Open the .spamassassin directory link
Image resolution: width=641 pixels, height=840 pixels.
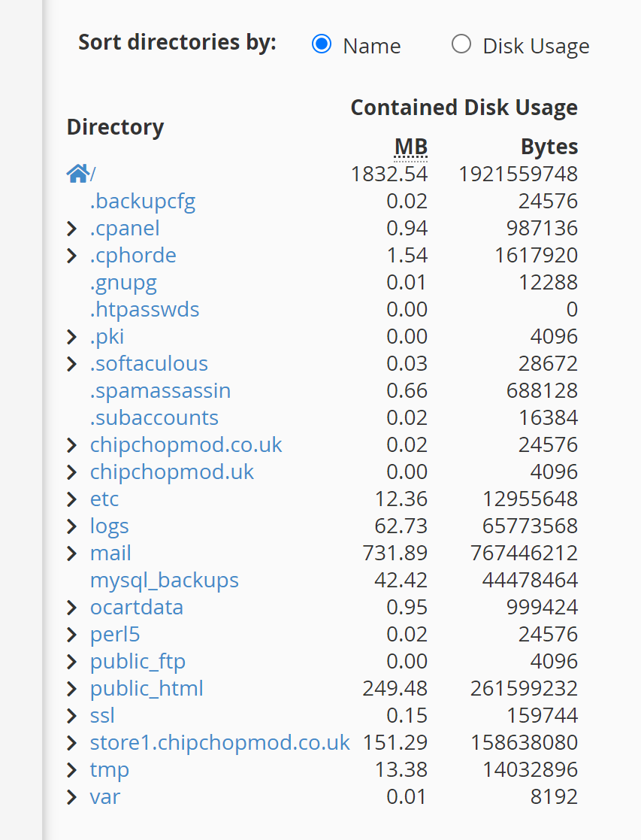tap(160, 391)
